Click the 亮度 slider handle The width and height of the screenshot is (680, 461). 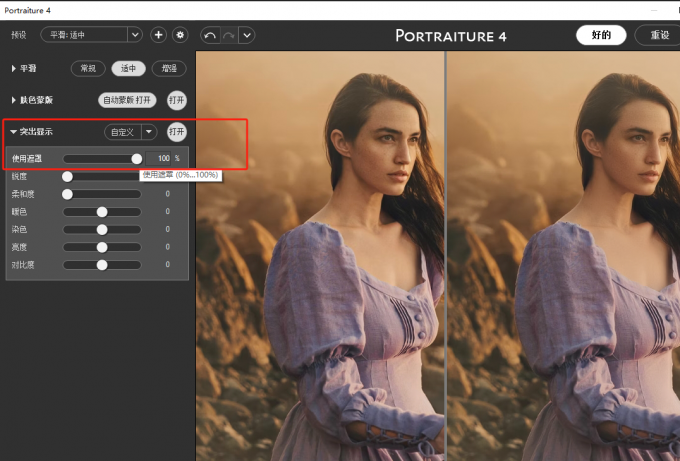pos(102,247)
